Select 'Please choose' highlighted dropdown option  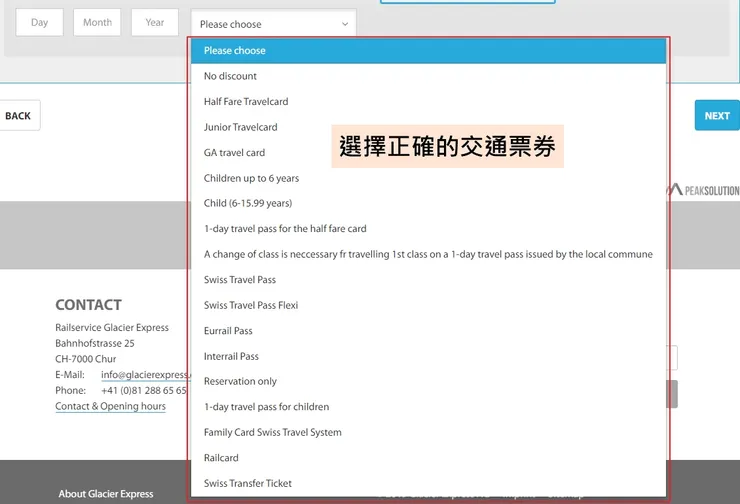coord(429,50)
